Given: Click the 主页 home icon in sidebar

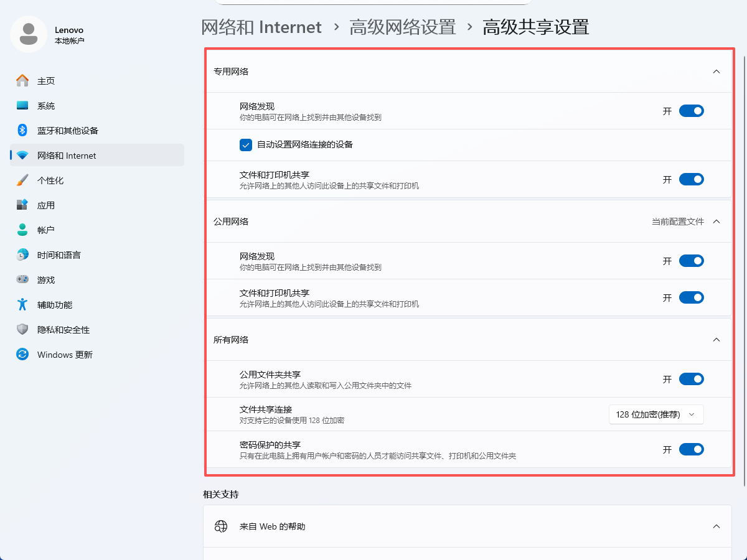Looking at the screenshot, I should [22, 81].
